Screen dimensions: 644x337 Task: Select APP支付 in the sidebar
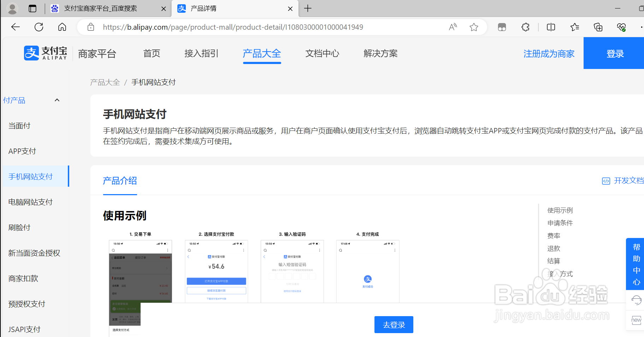click(x=22, y=151)
